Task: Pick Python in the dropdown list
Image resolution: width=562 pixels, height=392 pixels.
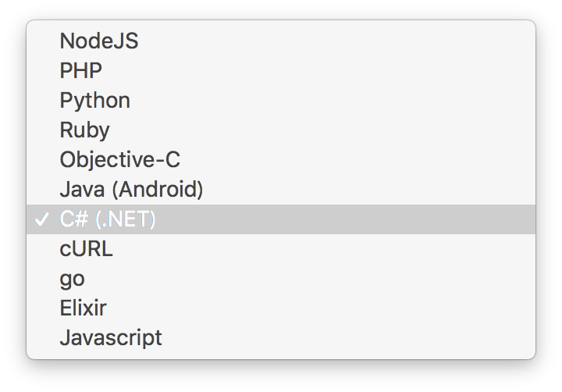Action: tap(281, 101)
